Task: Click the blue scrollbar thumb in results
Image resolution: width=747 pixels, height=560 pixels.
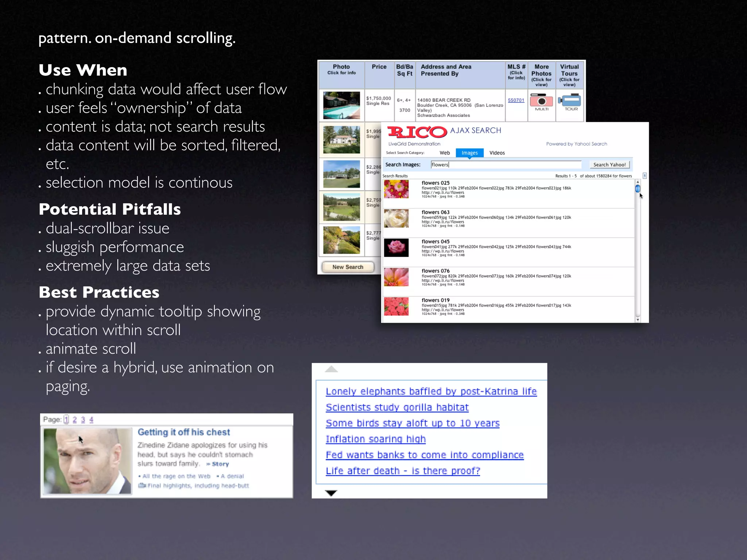Action: [638, 188]
